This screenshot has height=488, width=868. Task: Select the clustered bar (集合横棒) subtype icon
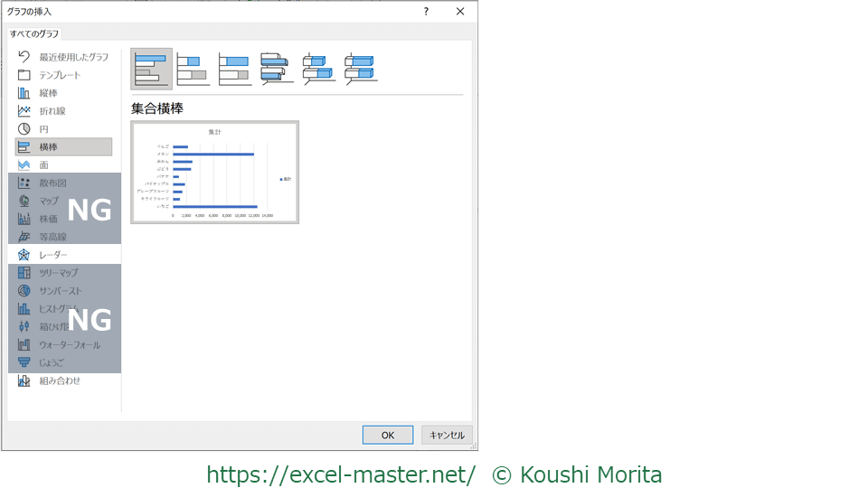[151, 69]
